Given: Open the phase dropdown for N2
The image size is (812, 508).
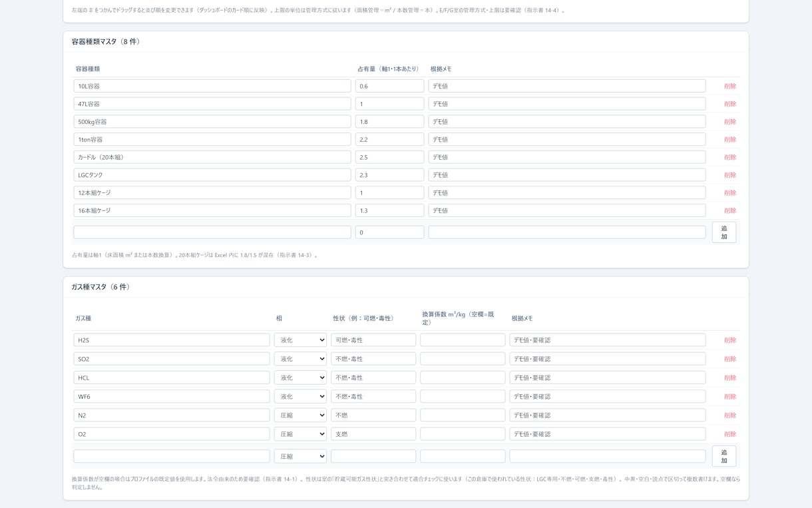Looking at the screenshot, I should 300,415.
